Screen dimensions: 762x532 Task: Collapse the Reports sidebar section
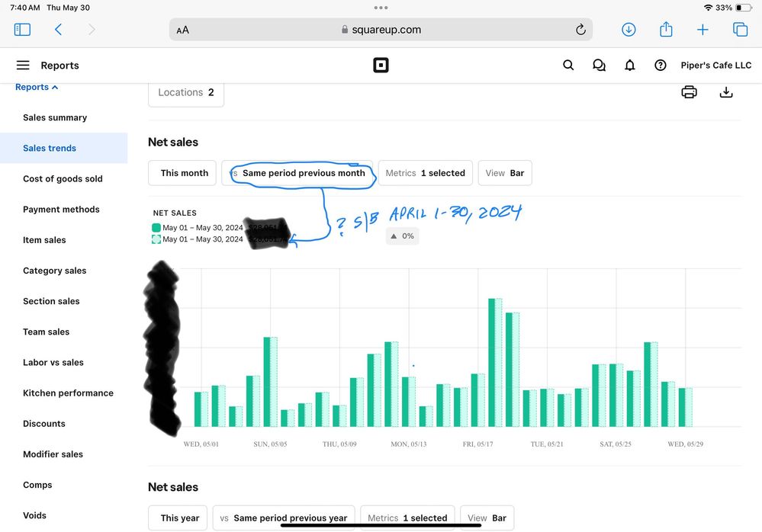tap(37, 88)
